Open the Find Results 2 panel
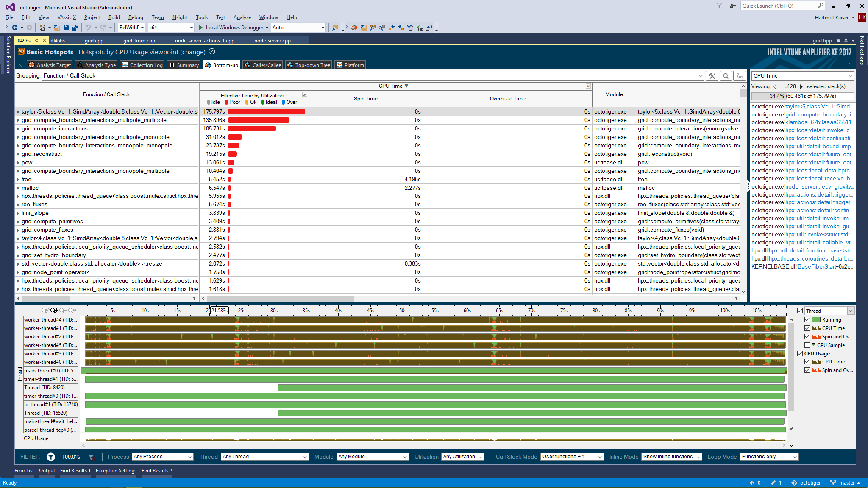 pyautogui.click(x=156, y=471)
